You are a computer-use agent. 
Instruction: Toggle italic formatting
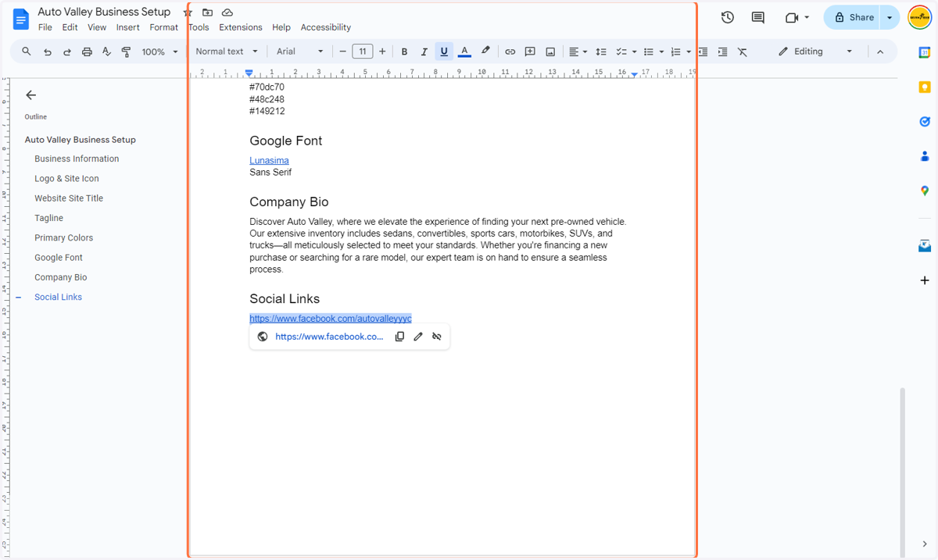424,52
